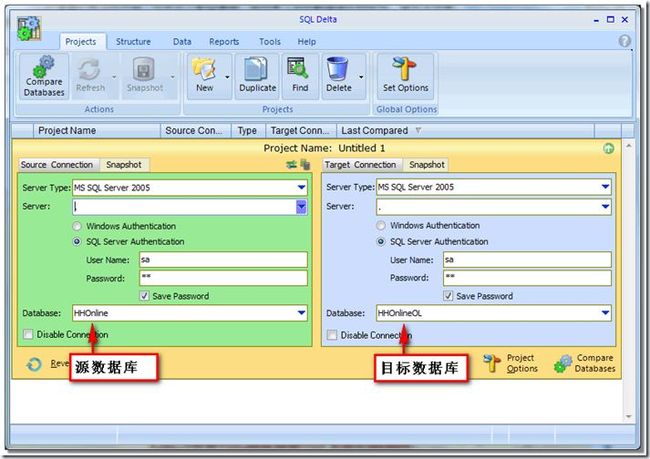Click the Source Con... column header

[196, 131]
